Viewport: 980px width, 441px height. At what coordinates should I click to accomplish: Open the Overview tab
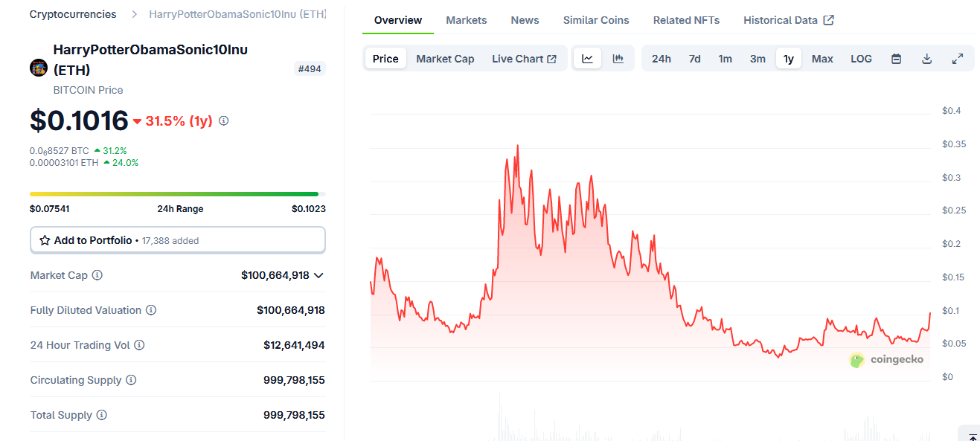click(x=398, y=20)
